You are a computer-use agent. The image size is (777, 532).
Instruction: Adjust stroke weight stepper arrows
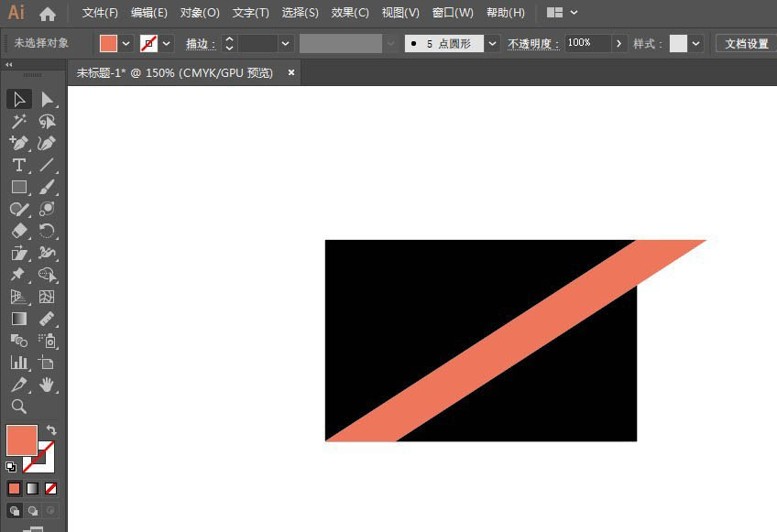point(229,44)
